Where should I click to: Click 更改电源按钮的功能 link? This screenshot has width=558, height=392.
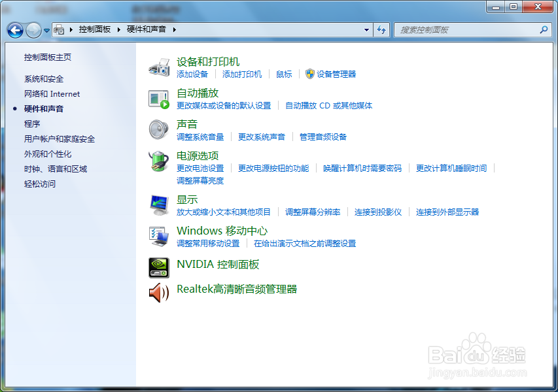274,168
